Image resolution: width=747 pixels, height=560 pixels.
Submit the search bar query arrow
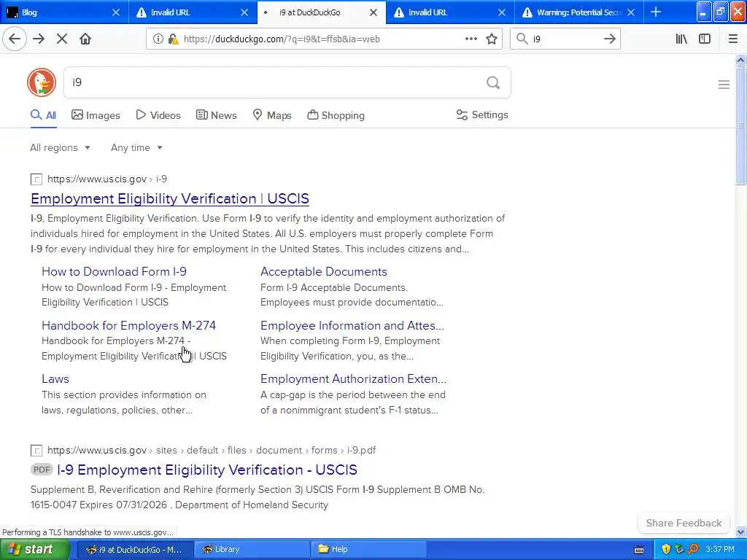pyautogui.click(x=609, y=39)
